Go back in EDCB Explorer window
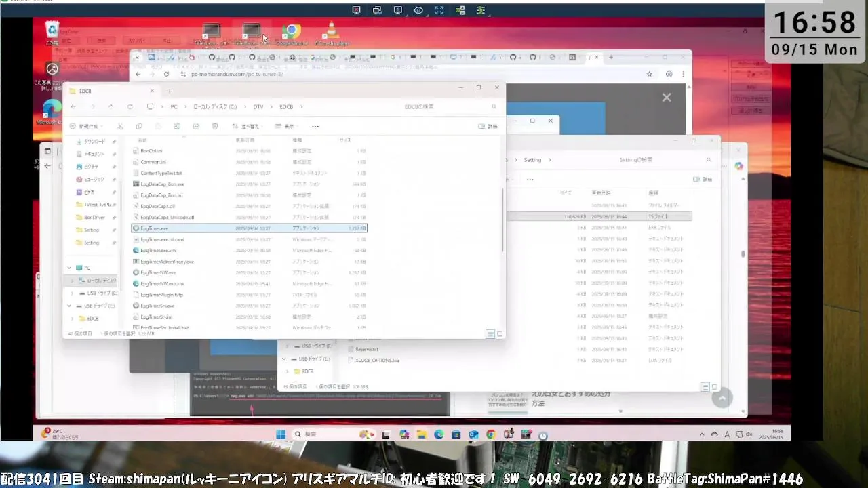The width and height of the screenshot is (868, 488). click(x=73, y=106)
